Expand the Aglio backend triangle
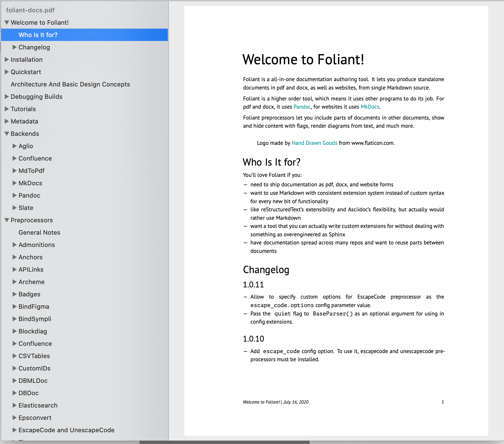Image resolution: width=504 pixels, height=444 pixels. coord(15,146)
